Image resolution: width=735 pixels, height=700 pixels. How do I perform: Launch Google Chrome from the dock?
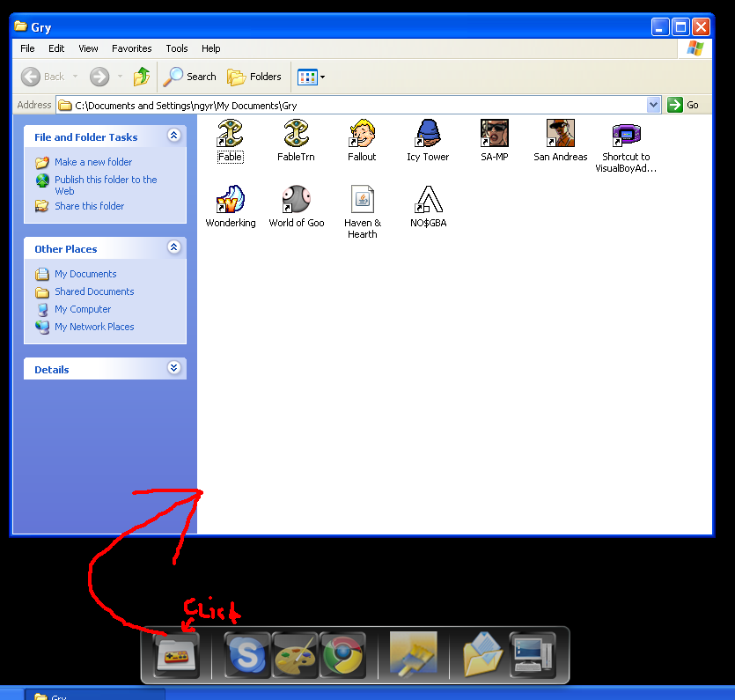pyautogui.click(x=342, y=655)
